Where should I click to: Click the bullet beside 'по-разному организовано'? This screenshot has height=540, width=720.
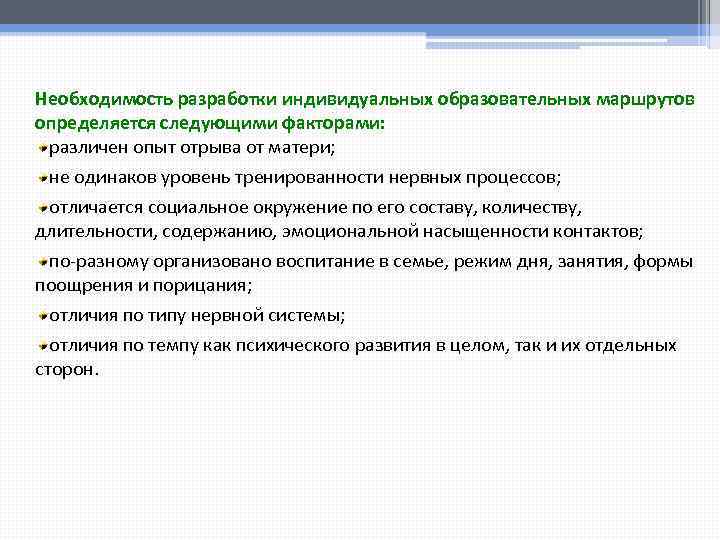point(43,262)
